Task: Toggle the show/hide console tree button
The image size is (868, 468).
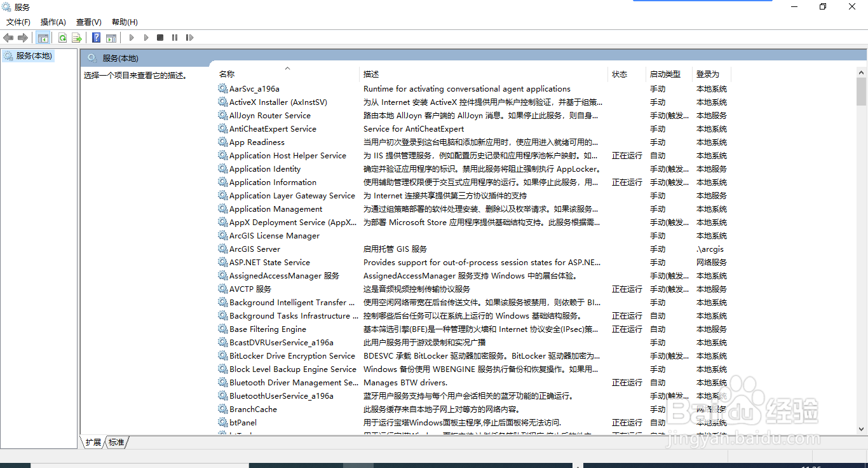Action: (x=43, y=38)
